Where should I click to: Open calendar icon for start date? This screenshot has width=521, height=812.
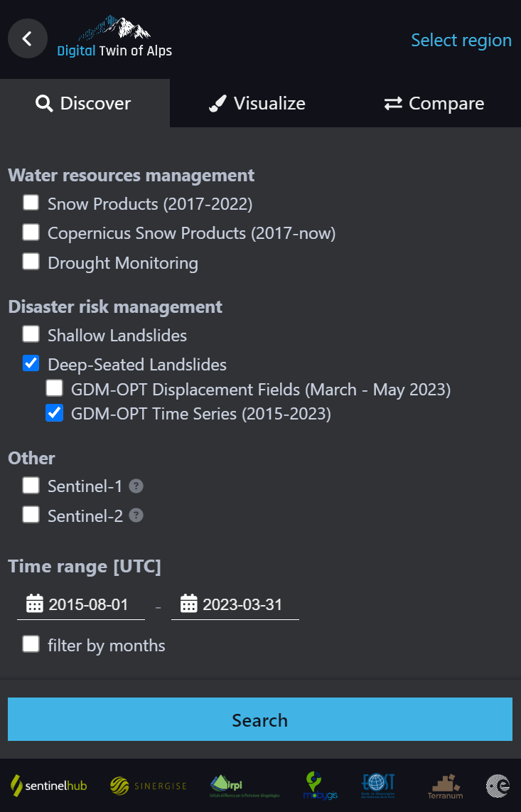(x=35, y=604)
